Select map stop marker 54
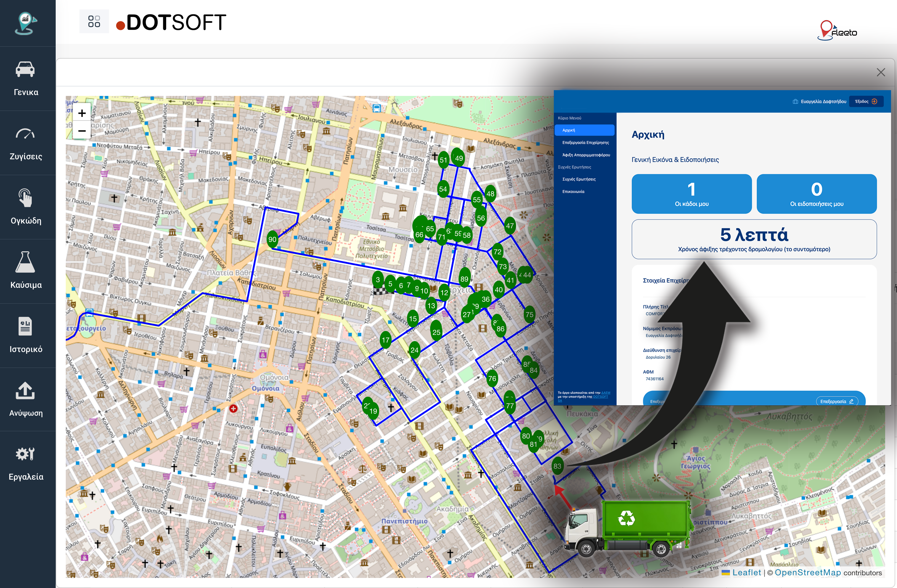The height and width of the screenshot is (588, 897). coord(443,189)
